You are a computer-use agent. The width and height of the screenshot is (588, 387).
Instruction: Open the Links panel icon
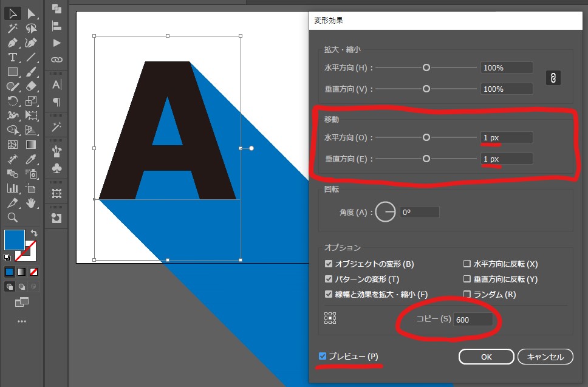[56, 60]
